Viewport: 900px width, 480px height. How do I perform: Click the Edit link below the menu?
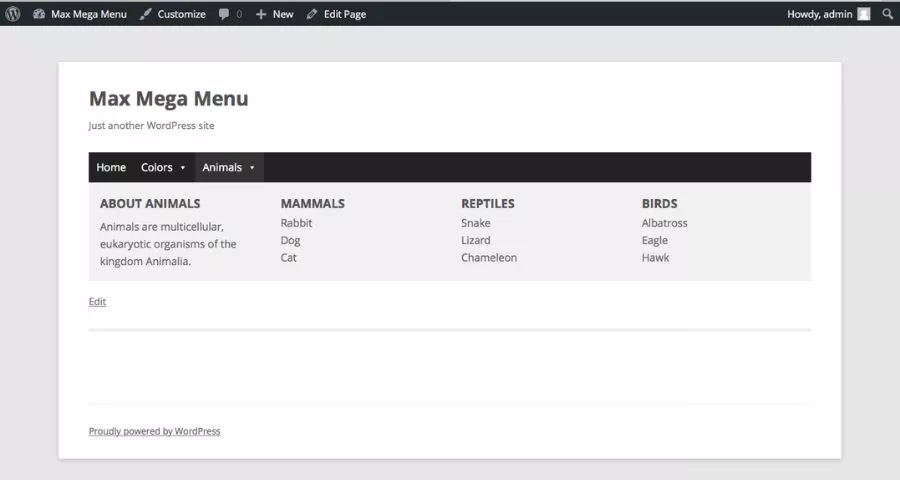97,301
